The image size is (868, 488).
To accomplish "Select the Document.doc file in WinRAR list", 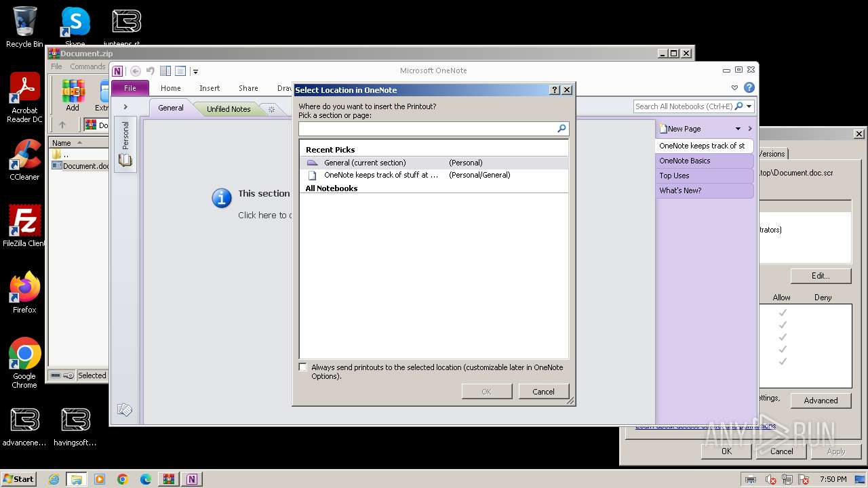I will pyautogui.click(x=80, y=165).
